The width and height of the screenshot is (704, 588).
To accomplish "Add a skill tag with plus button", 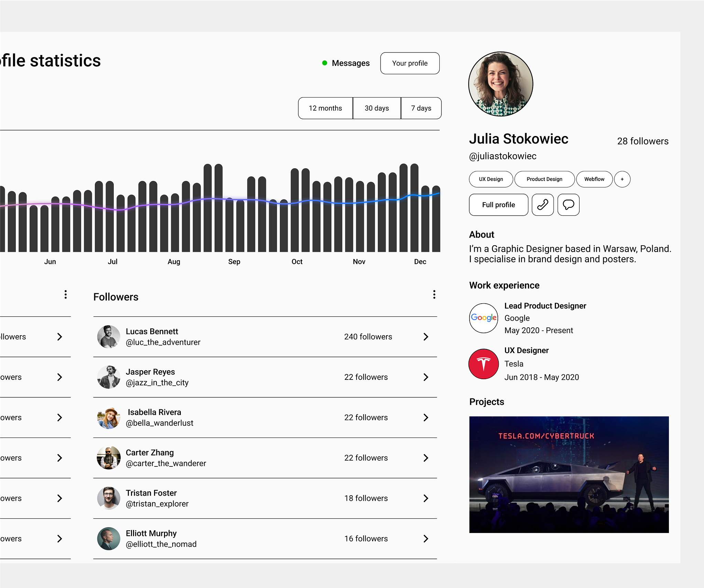I will coord(622,179).
